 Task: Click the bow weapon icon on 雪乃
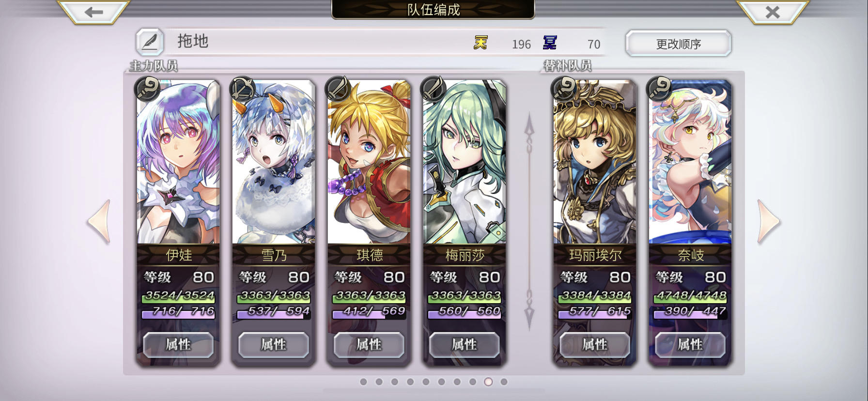click(243, 89)
